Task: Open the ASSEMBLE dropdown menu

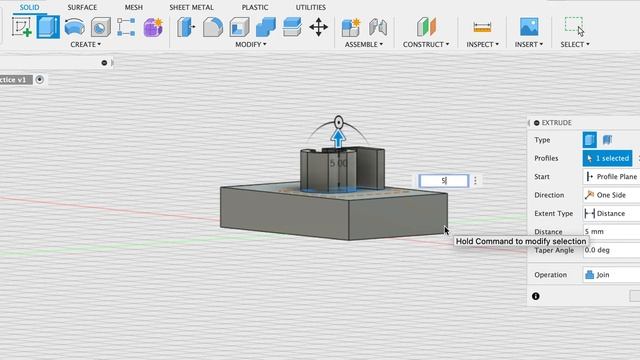Action: tap(364, 44)
